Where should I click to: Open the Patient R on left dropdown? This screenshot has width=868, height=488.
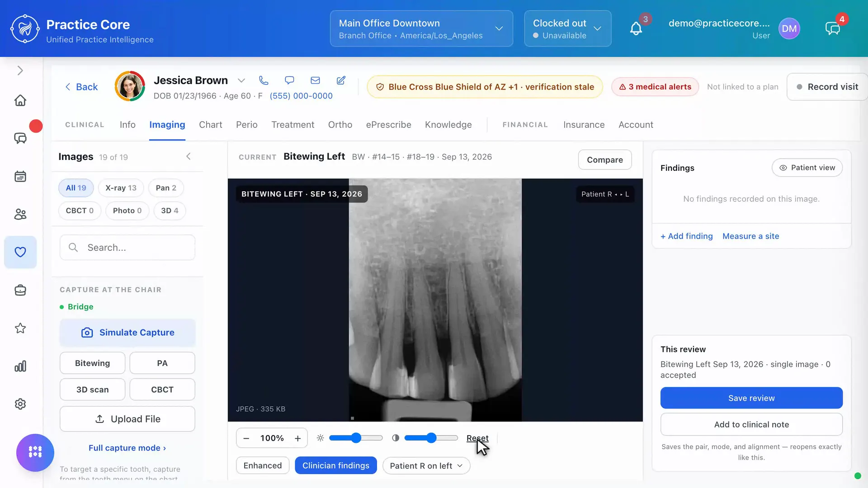(426, 466)
